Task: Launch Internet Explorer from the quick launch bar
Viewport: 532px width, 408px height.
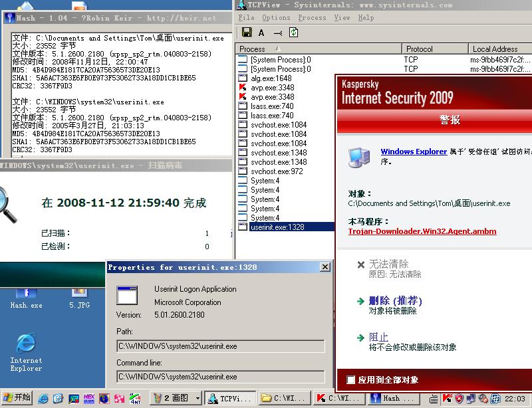Action: point(43,398)
